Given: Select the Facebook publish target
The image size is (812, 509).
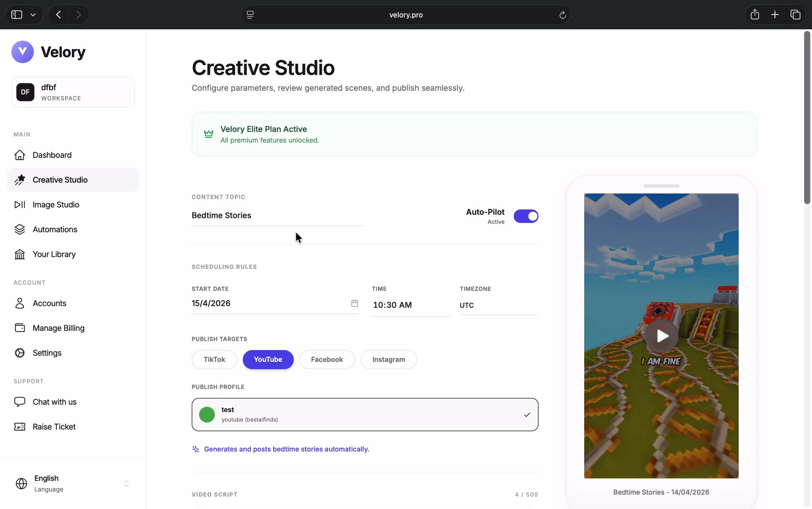Looking at the screenshot, I should [327, 360].
